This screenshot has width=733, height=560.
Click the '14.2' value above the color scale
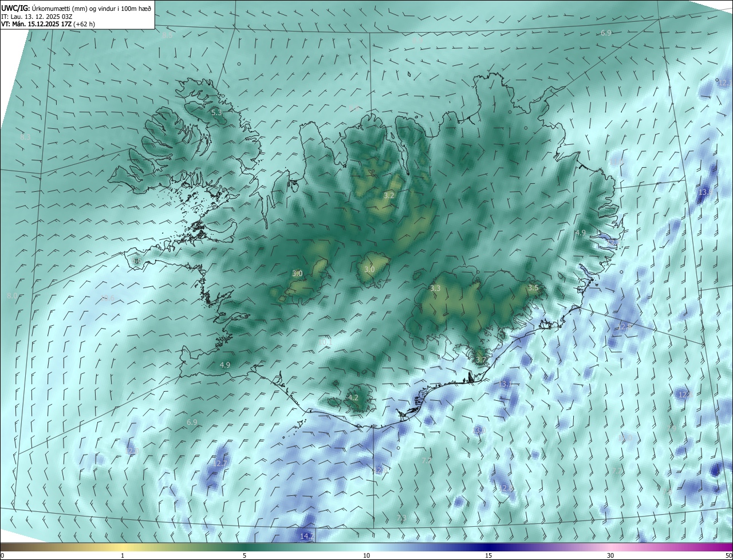[307, 536]
